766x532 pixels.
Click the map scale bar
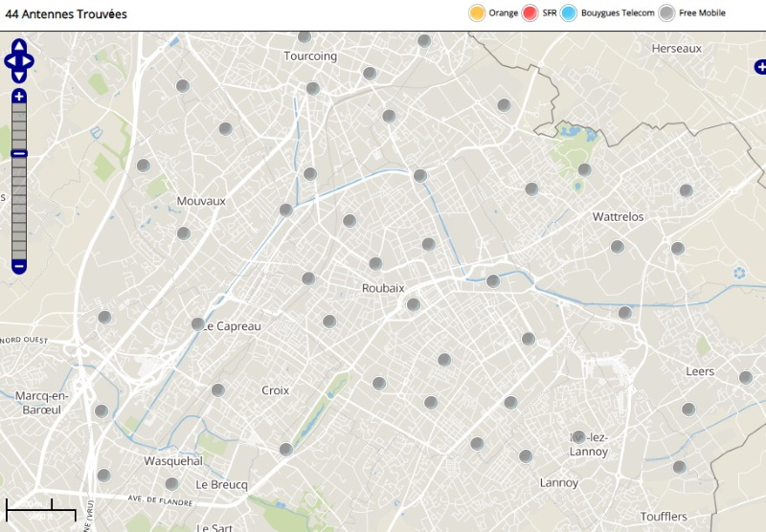pos(41,510)
